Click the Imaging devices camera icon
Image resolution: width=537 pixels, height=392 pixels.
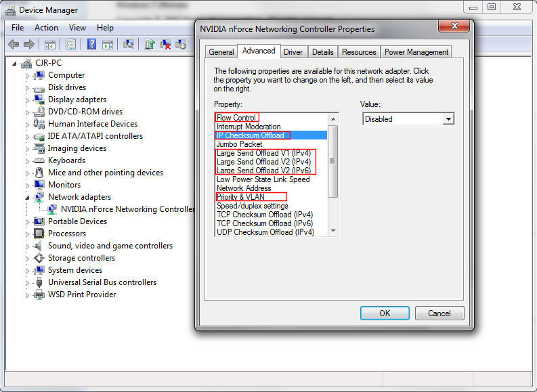click(x=39, y=148)
